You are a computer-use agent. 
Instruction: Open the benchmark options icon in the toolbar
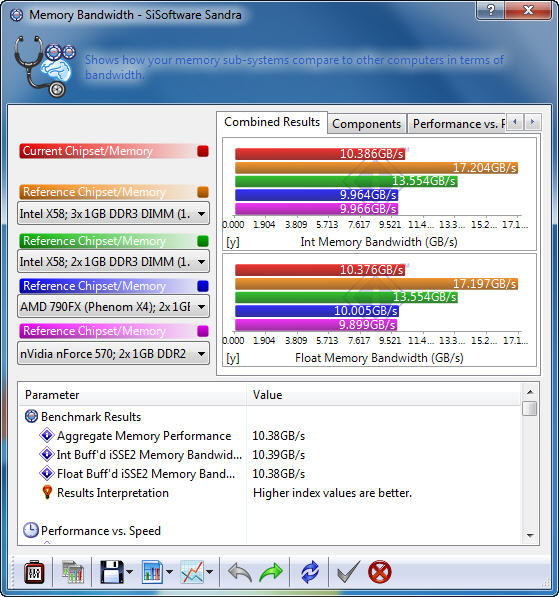pyautogui.click(x=34, y=572)
